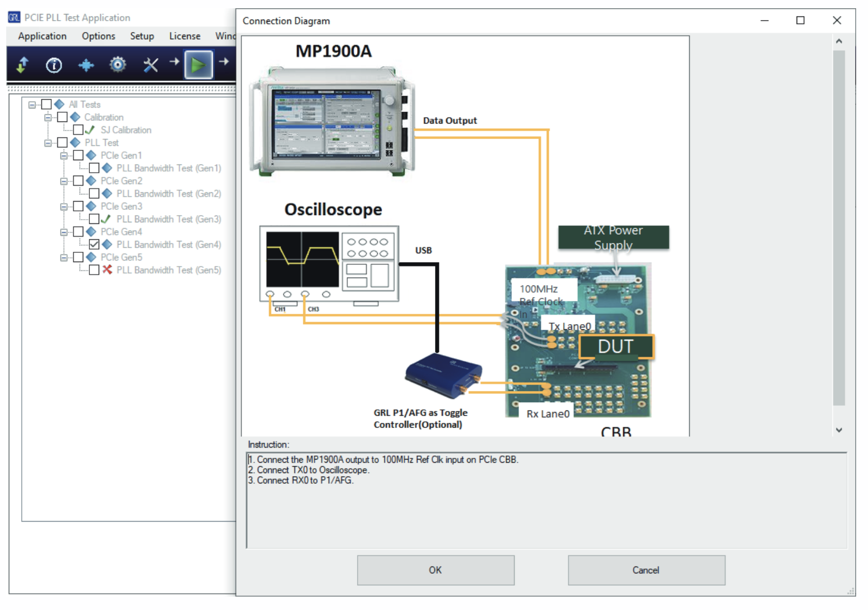Click the red X icon beside Gen5 test

pos(107,270)
